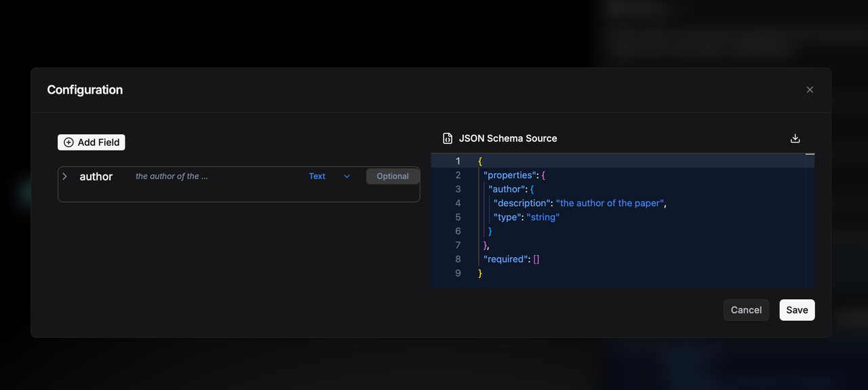This screenshot has width=868, height=390.
Task: Close the Configuration dialog with X
Action: (x=810, y=90)
